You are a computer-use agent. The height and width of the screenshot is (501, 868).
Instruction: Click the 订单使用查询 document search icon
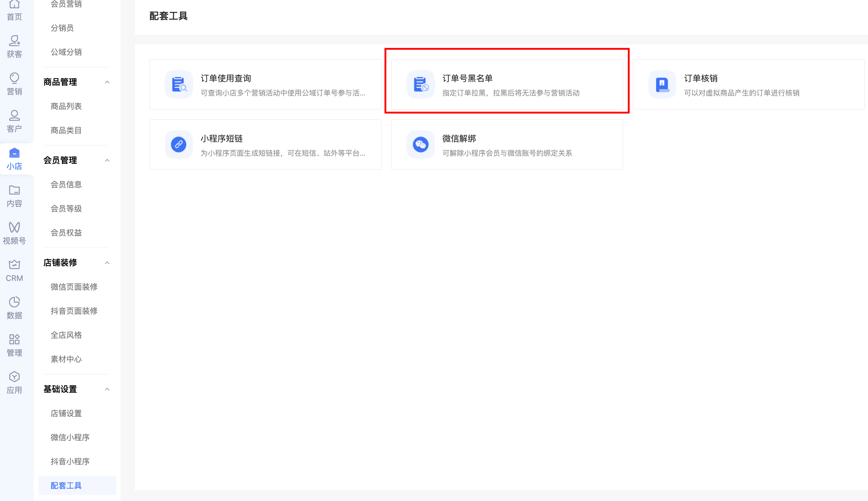(x=179, y=84)
